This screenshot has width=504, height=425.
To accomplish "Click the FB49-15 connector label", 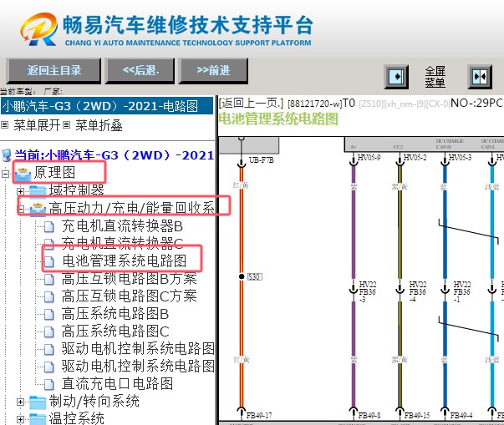I will coord(417,416).
